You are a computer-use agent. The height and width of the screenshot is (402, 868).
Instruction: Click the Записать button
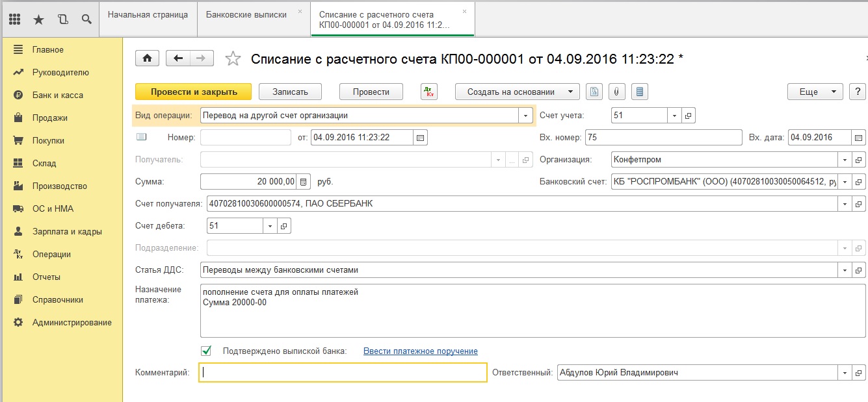(x=290, y=92)
